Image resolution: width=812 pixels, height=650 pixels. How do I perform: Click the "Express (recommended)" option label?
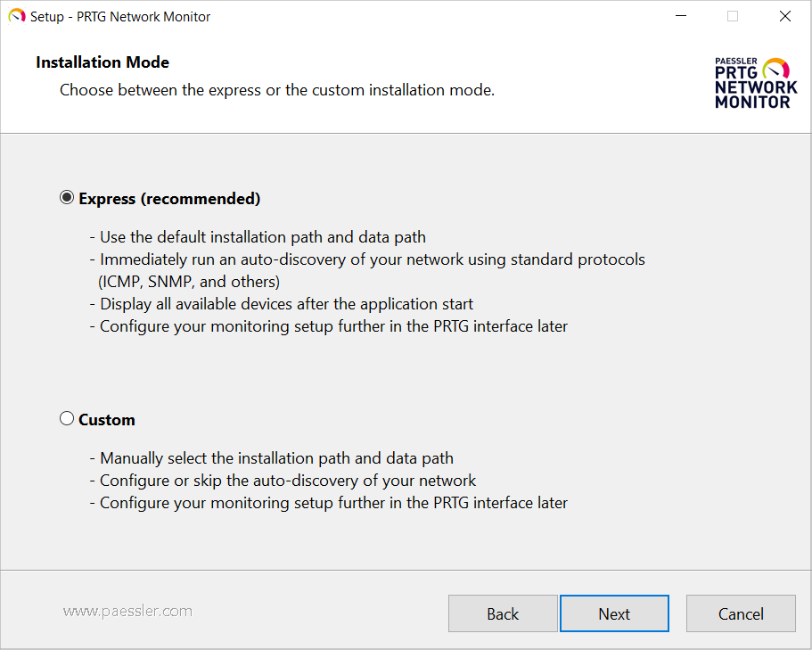point(169,199)
